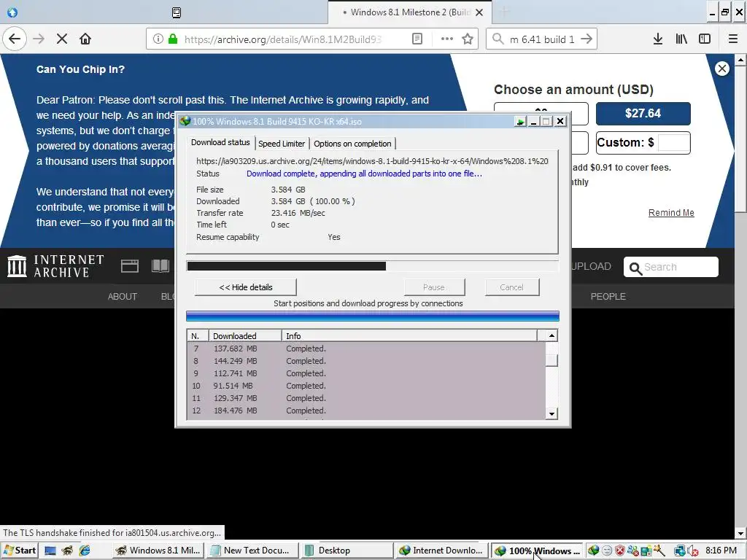Viewport: 747px width, 560px height.
Task: Switch to the second browser tab
Action: click(x=177, y=12)
